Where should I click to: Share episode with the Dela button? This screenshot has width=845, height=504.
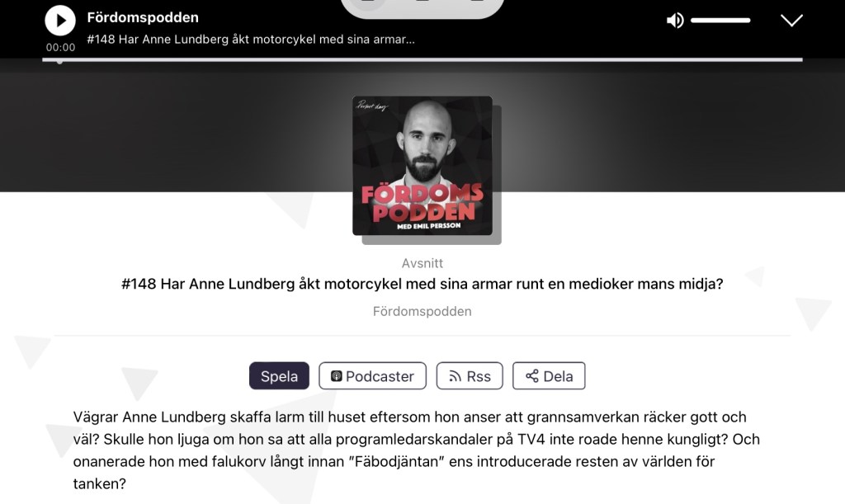click(x=549, y=376)
